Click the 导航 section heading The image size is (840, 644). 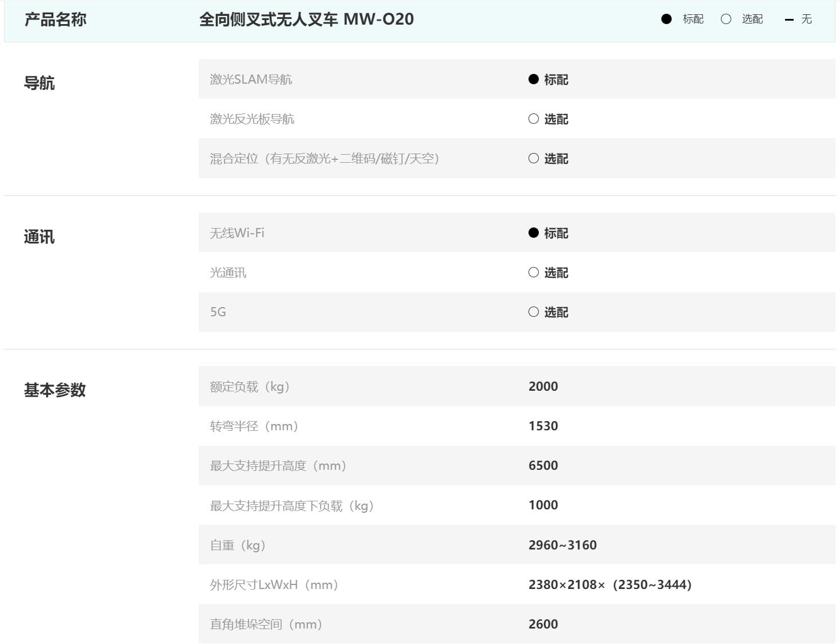coord(40,83)
